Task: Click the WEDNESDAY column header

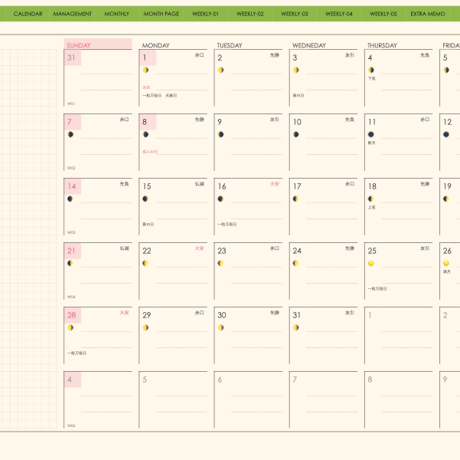Action: pyautogui.click(x=309, y=45)
